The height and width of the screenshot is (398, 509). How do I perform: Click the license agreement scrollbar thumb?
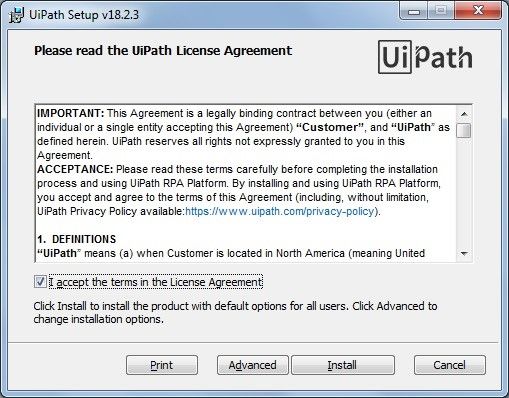(x=464, y=130)
